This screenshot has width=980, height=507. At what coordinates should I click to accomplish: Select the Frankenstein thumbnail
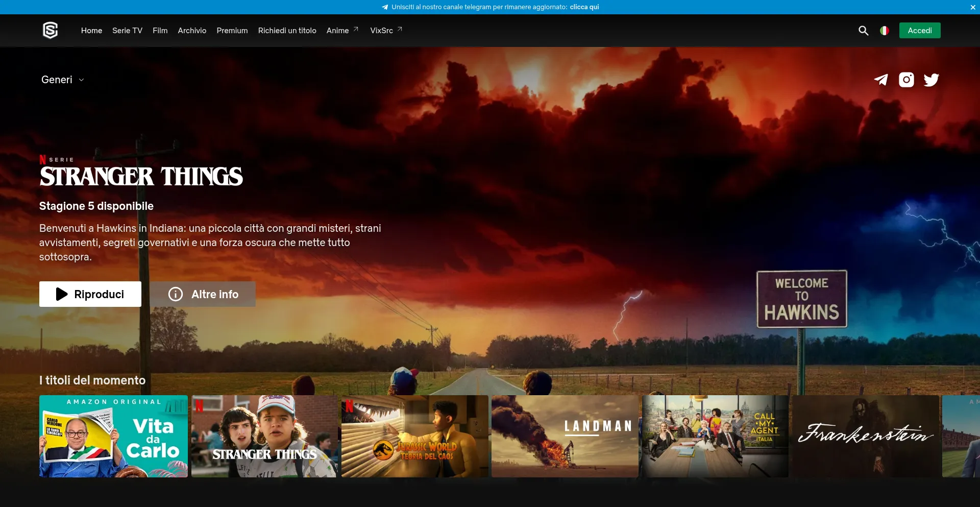point(865,436)
